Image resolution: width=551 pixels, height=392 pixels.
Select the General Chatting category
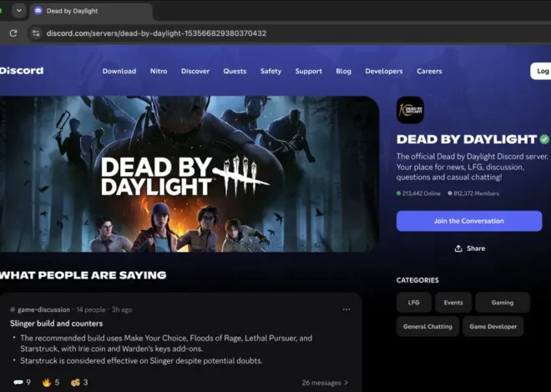(427, 326)
